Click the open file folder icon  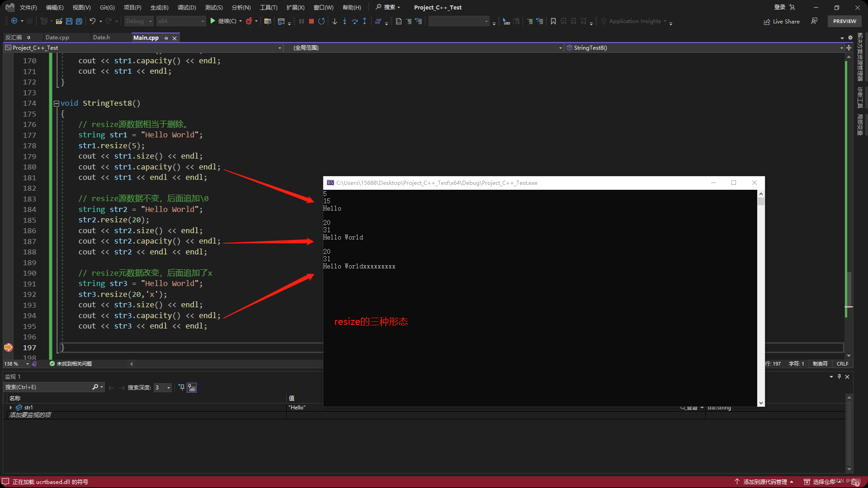[59, 21]
